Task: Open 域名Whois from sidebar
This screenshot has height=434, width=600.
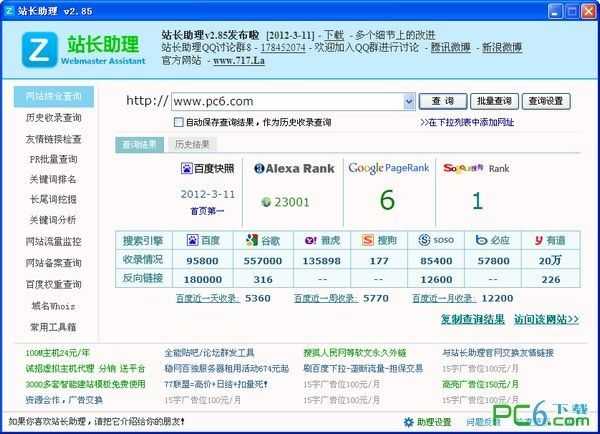Action: (x=53, y=306)
